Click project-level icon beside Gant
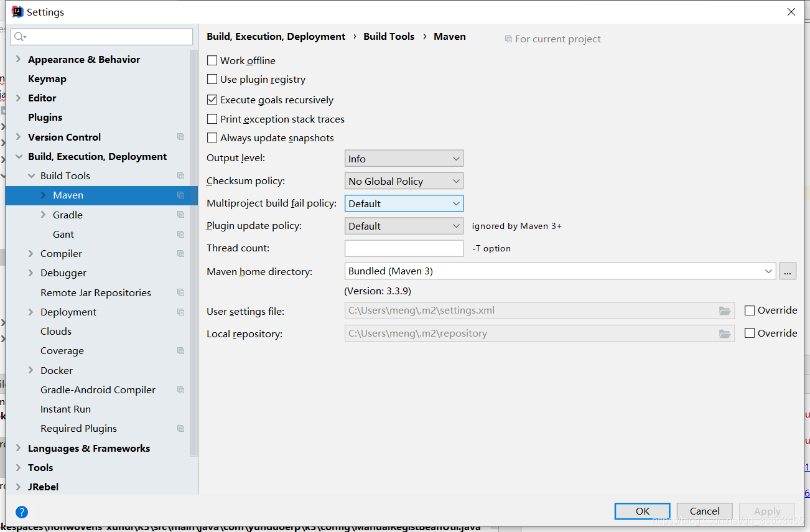The height and width of the screenshot is (532, 810). (180, 234)
